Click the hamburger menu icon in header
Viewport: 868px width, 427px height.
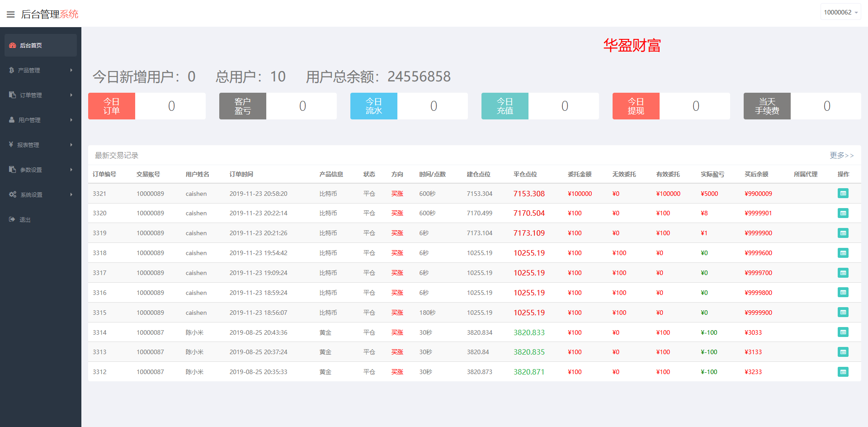pos(11,14)
